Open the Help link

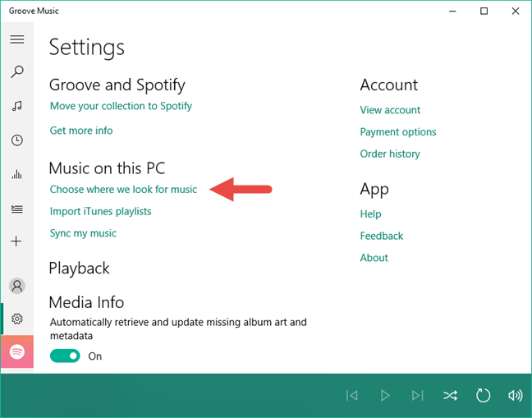[x=370, y=214]
